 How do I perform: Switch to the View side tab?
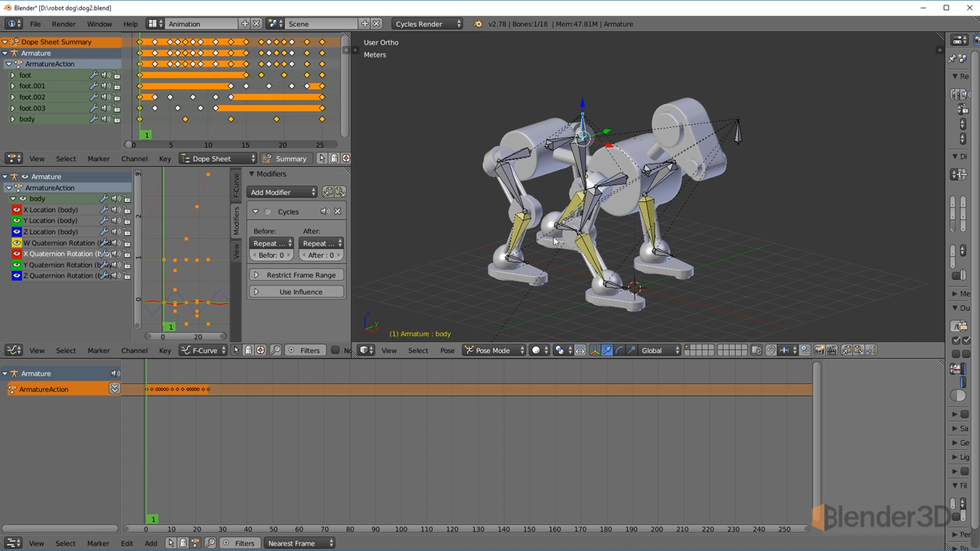[236, 251]
